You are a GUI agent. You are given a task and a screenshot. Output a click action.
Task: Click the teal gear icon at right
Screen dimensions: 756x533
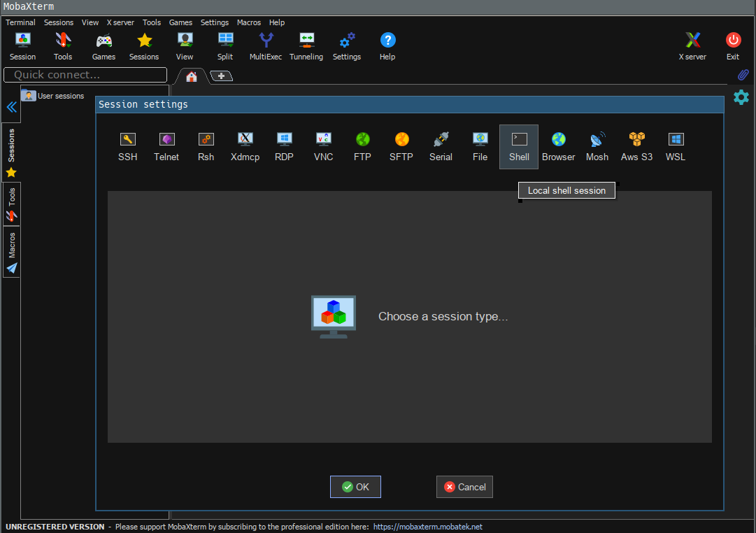click(x=741, y=97)
